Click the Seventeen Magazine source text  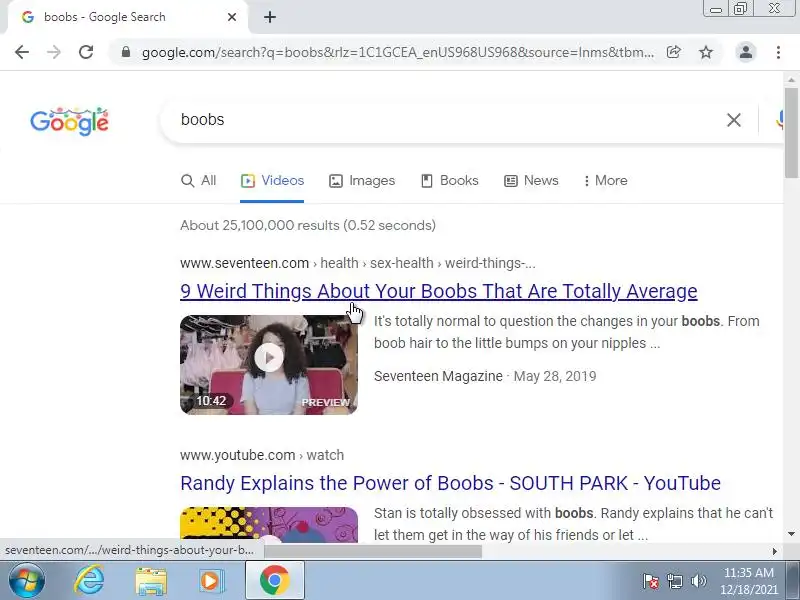(x=438, y=377)
